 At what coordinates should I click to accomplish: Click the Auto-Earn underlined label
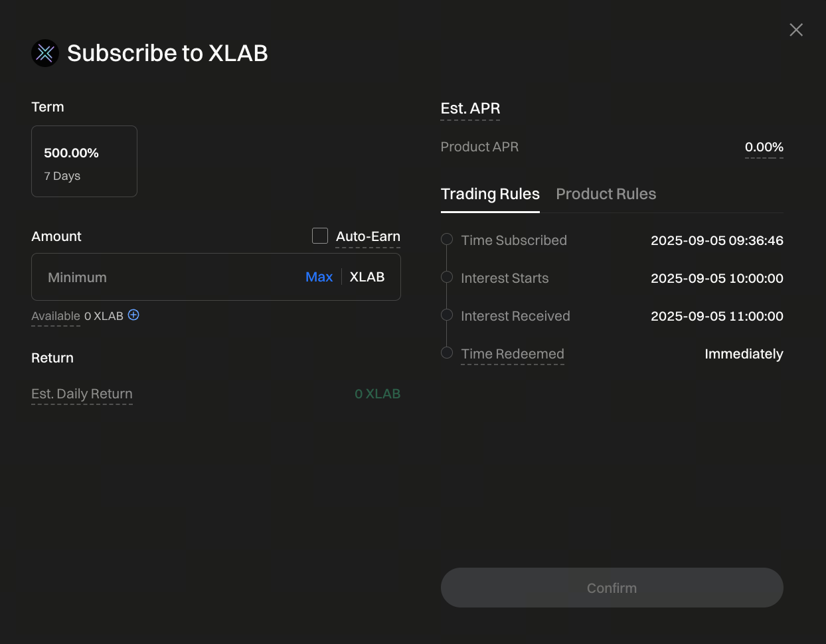click(368, 236)
